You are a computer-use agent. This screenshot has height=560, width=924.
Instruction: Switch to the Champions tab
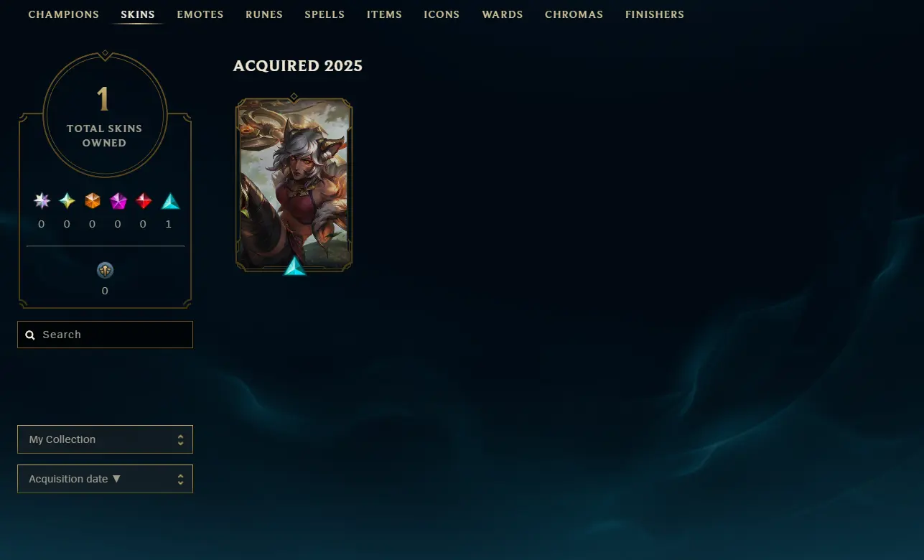click(64, 14)
